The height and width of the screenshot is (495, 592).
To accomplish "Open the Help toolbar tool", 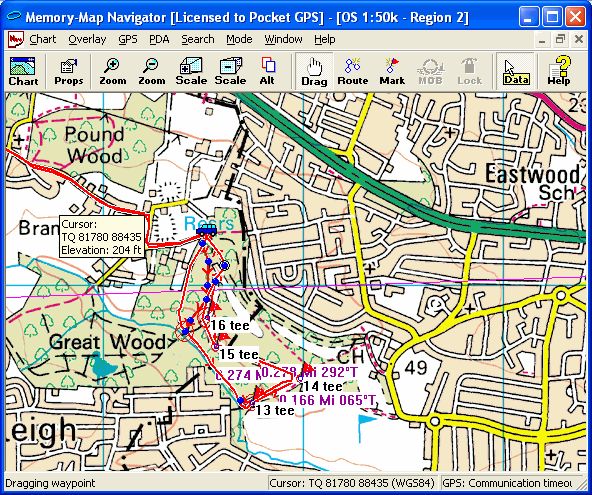I will tap(559, 71).
